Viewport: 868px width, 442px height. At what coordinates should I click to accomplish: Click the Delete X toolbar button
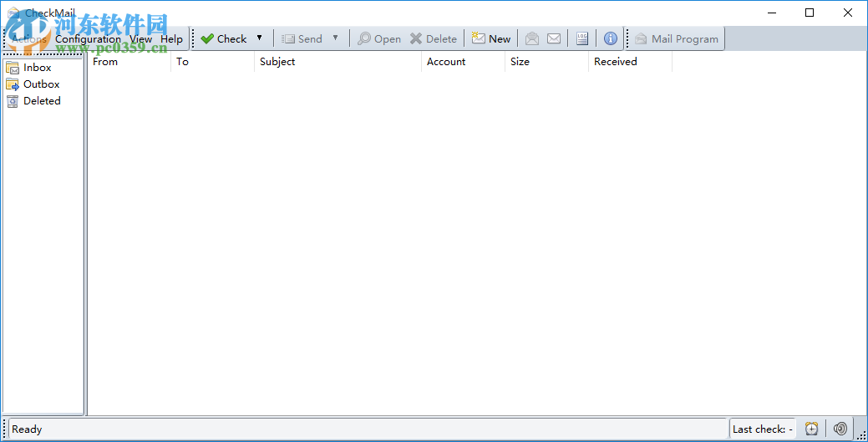click(434, 38)
